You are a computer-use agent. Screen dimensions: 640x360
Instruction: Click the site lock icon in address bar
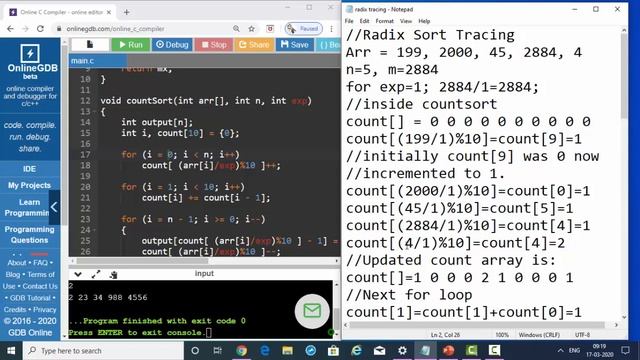pos(59,29)
